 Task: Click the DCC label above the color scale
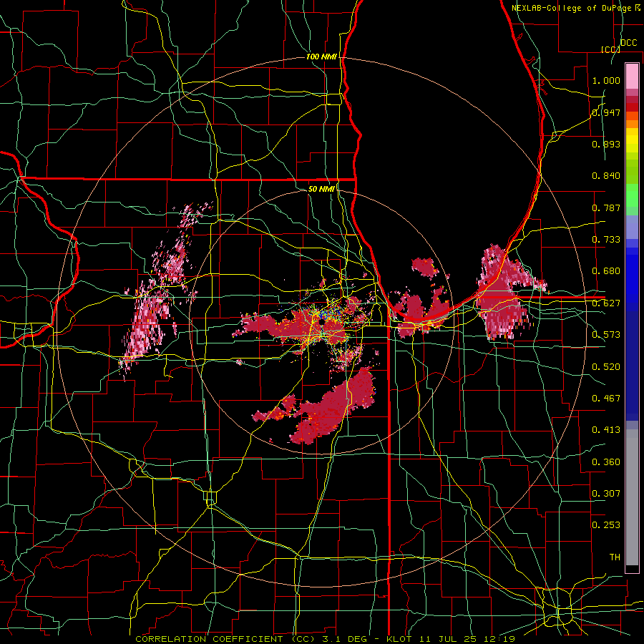pyautogui.click(x=628, y=43)
